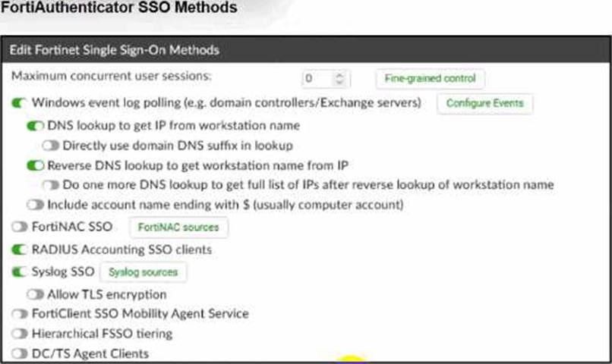Disable Windows event log polling toggle
Image resolution: width=612 pixels, height=364 pixels.
[20, 102]
